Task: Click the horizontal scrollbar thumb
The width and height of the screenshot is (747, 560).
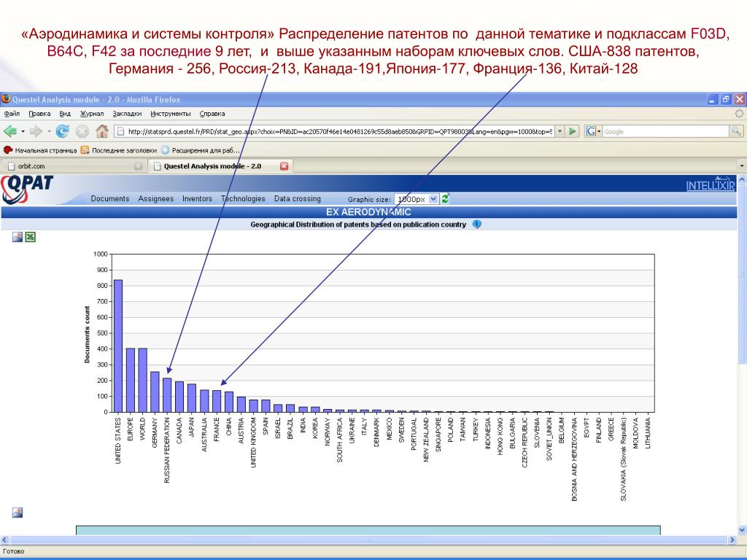Action: [368, 540]
